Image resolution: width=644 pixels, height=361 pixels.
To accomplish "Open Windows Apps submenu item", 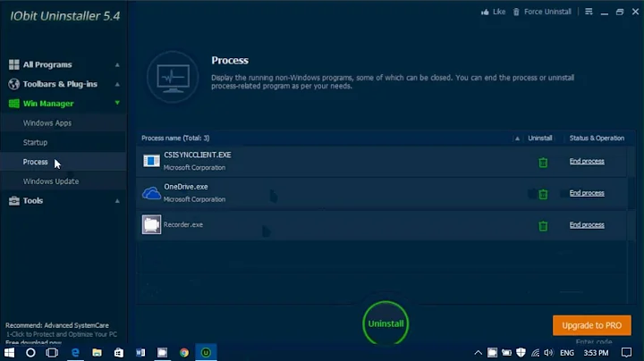I will [x=47, y=122].
